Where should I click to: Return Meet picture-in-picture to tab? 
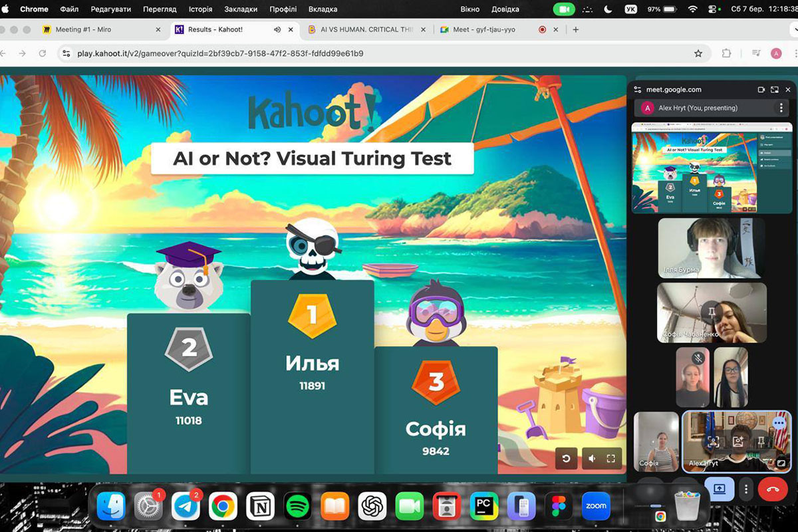775,89
